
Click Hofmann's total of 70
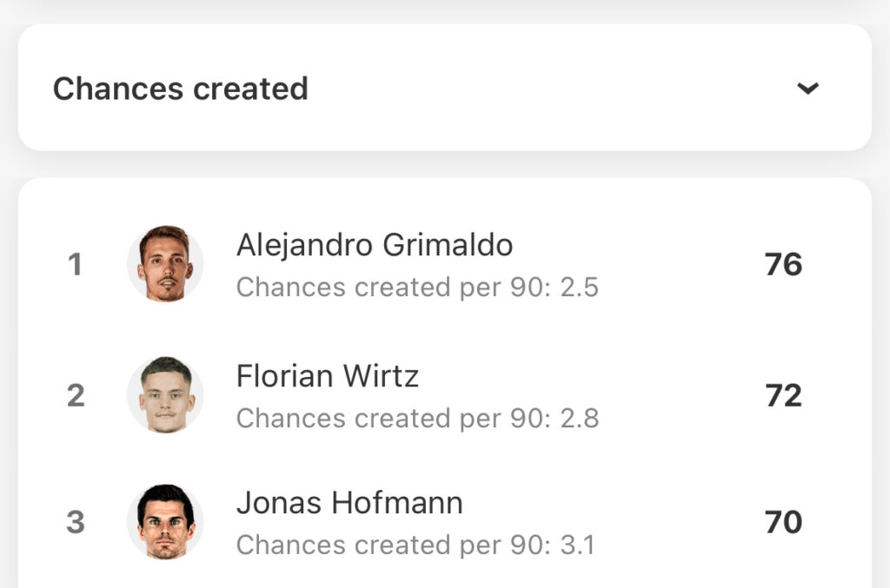(x=783, y=522)
